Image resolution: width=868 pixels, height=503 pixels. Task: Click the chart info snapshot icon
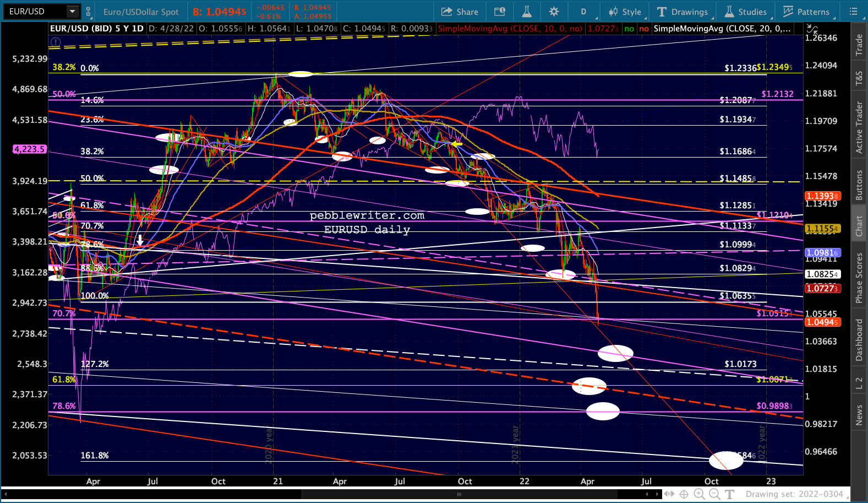500,12
